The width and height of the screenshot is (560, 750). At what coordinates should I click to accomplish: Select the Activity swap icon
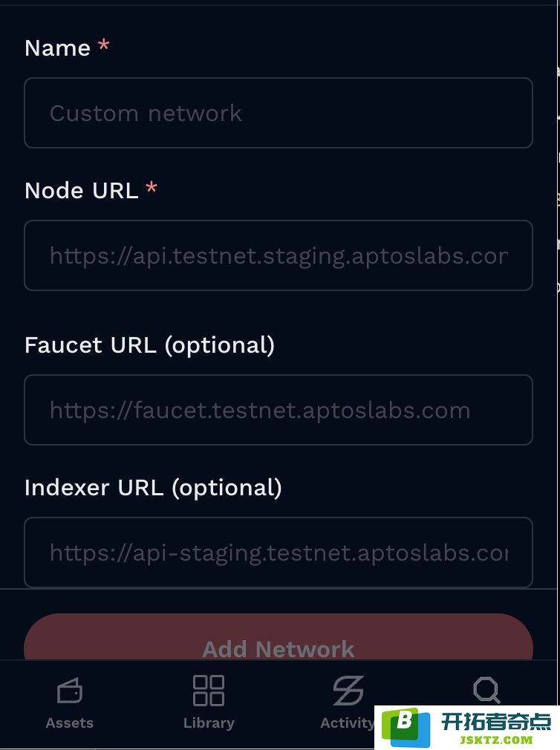348,690
